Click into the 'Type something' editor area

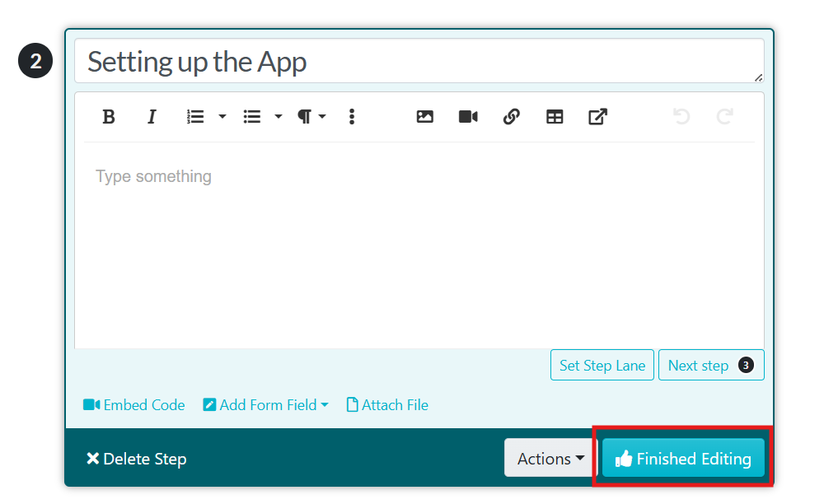[419, 245]
